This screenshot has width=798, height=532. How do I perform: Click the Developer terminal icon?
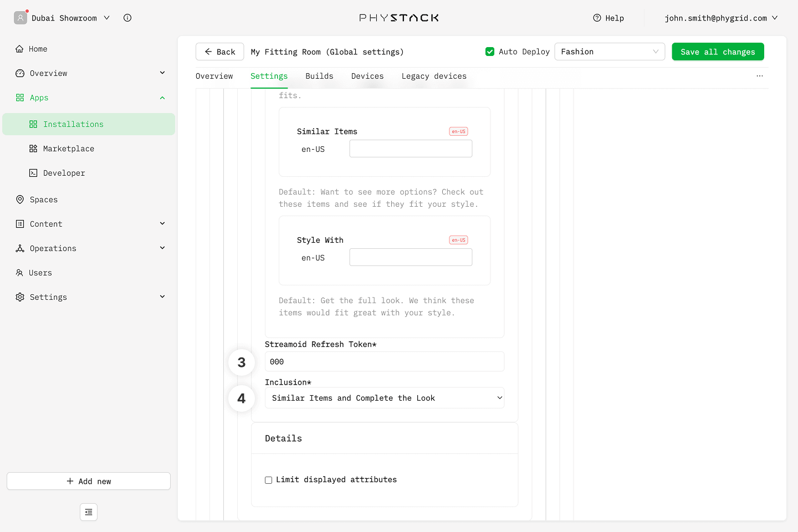tap(33, 173)
